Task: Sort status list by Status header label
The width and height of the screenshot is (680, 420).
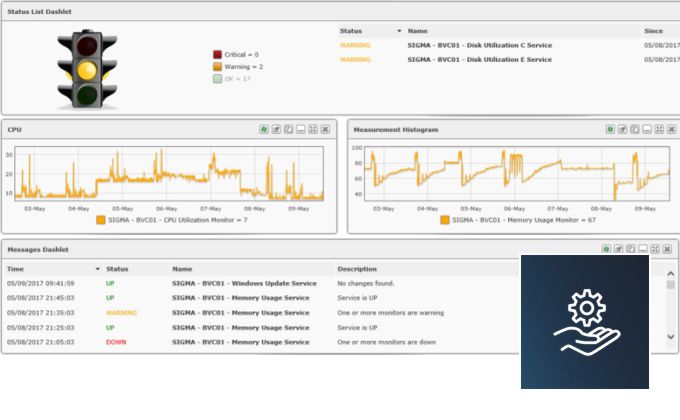Action: [351, 31]
